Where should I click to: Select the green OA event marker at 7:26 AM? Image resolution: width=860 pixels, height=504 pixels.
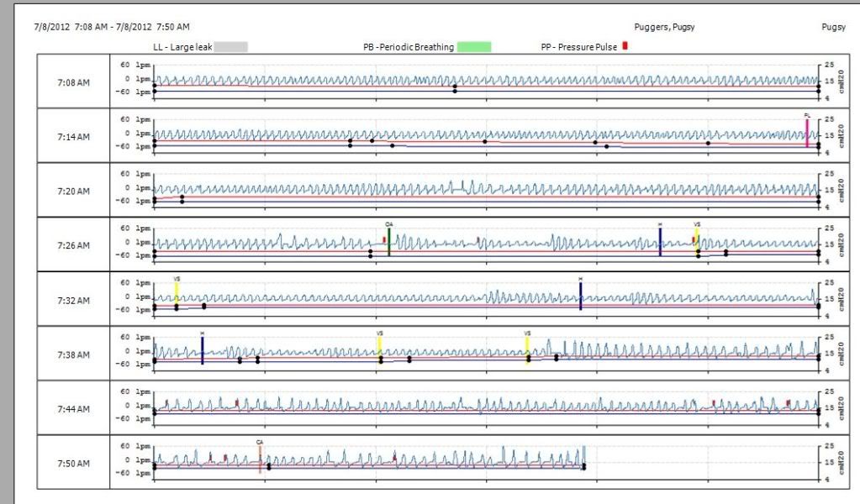(389, 242)
